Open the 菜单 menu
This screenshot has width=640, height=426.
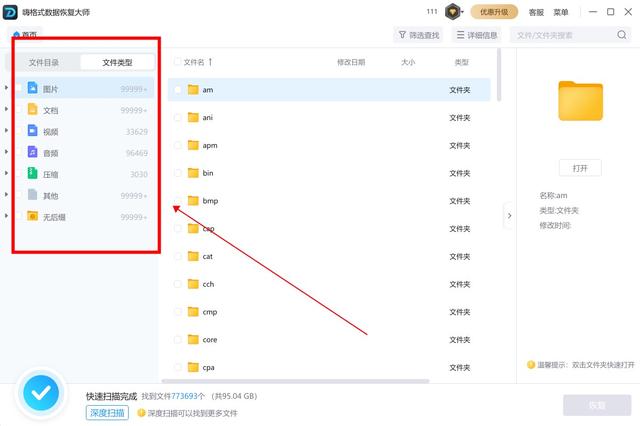click(561, 12)
